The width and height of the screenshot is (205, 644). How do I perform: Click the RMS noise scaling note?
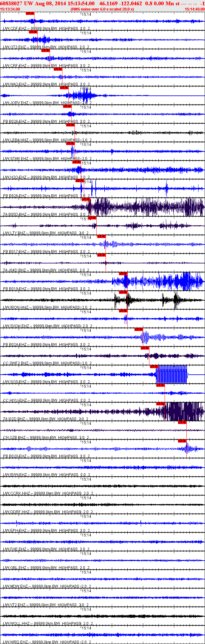click(102, 9)
